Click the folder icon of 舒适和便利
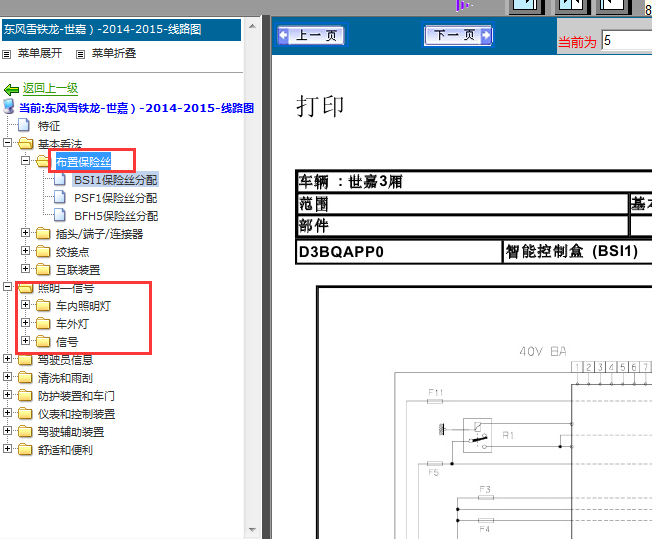652x539 pixels. [x=25, y=449]
